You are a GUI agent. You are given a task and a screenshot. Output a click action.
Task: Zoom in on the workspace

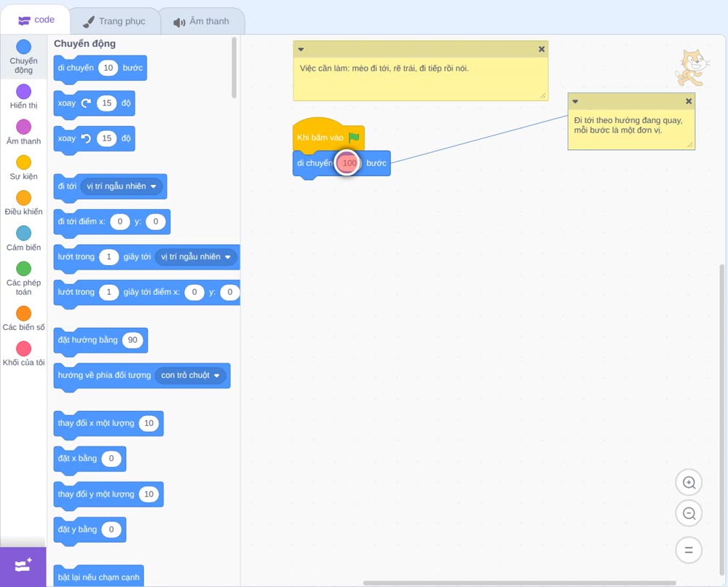[689, 483]
